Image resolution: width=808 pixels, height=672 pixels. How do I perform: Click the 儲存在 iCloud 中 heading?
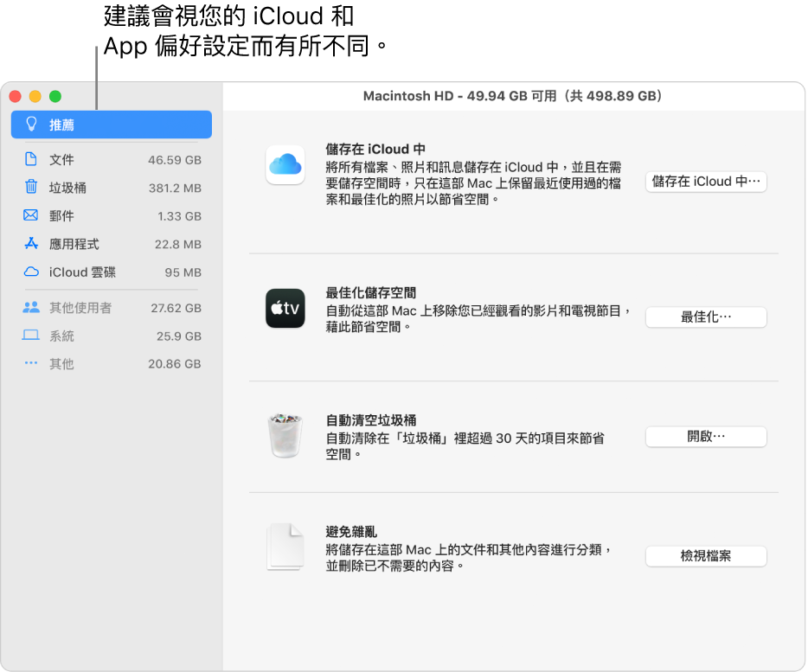(375, 150)
